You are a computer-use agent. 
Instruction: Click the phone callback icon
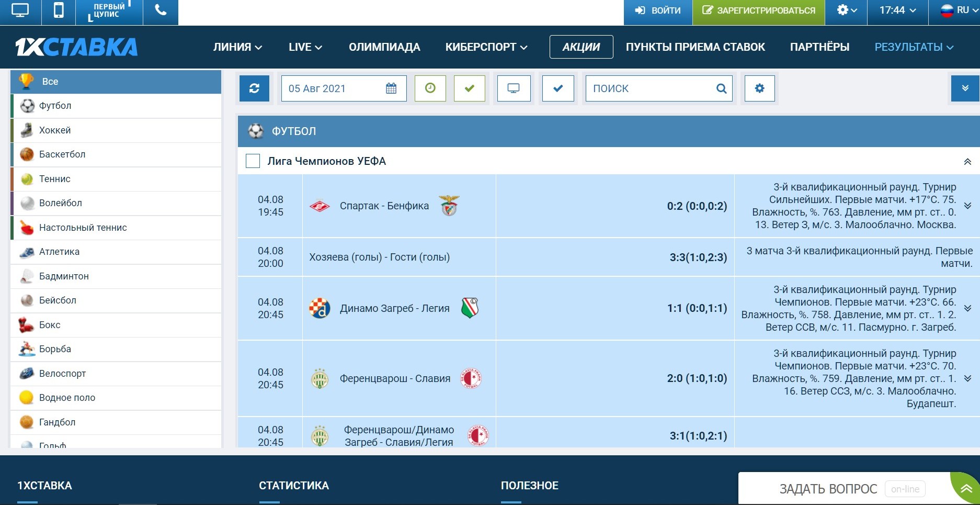click(161, 10)
